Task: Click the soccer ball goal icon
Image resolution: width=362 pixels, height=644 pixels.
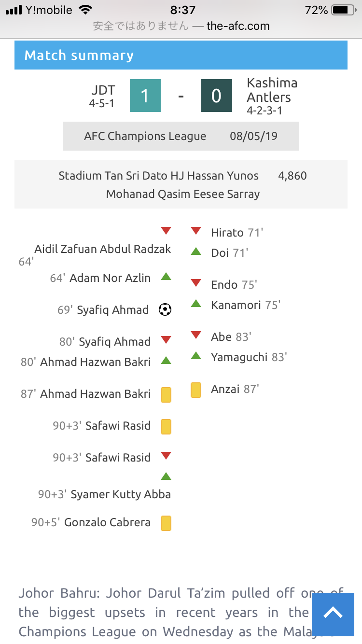Action: pos(165,309)
